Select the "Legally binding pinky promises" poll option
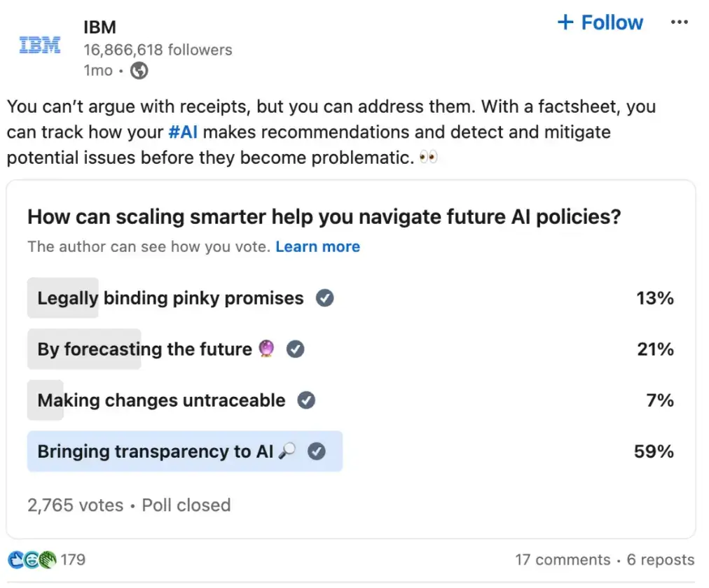The image size is (709, 588). (x=168, y=297)
